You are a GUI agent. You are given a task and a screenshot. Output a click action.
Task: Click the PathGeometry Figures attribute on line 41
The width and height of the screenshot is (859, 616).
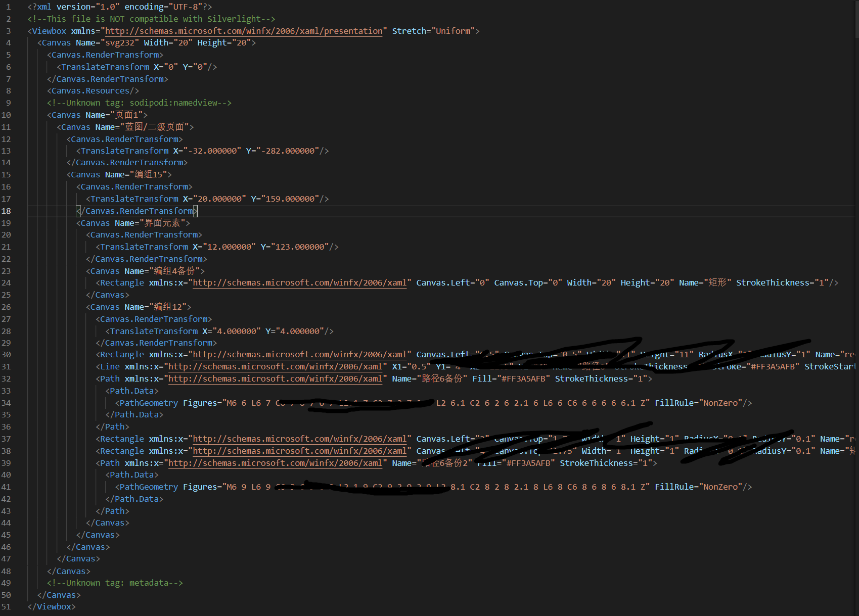pos(202,487)
